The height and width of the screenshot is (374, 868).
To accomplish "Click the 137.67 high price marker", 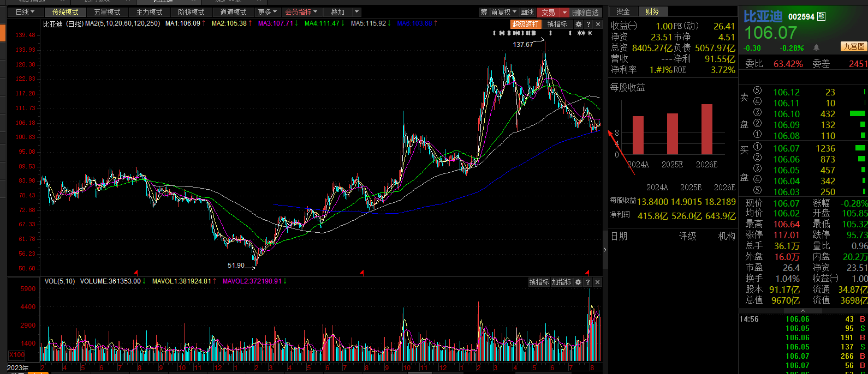I will [523, 44].
